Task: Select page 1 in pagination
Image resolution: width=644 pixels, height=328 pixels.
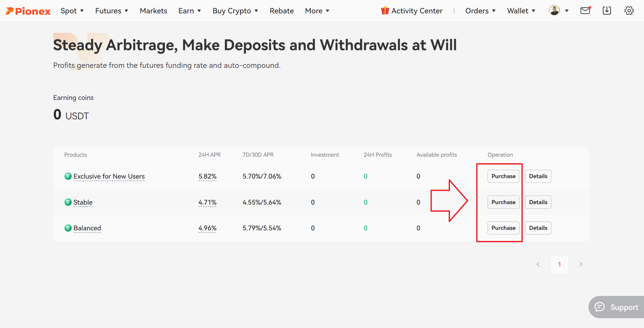Action: point(559,264)
